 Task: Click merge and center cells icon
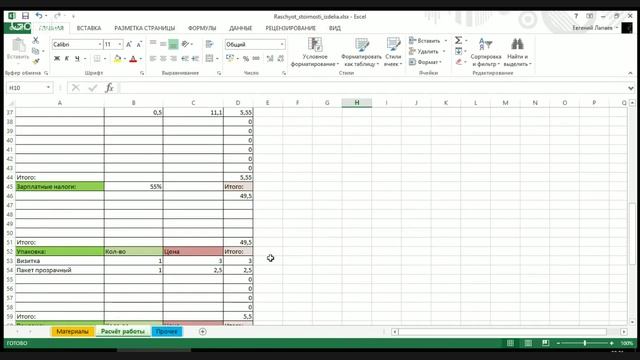coord(209,59)
